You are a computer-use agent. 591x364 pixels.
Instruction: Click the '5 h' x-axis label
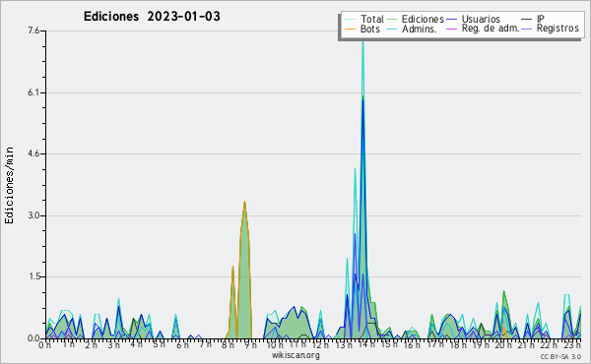coord(159,344)
